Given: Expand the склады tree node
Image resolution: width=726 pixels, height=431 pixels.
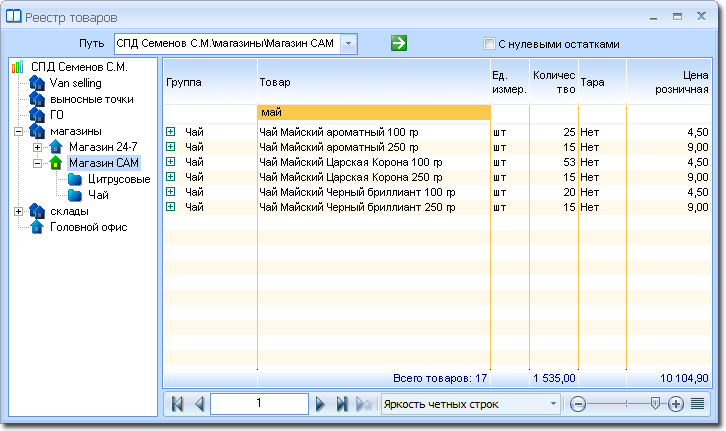Looking at the screenshot, I should 19,212.
